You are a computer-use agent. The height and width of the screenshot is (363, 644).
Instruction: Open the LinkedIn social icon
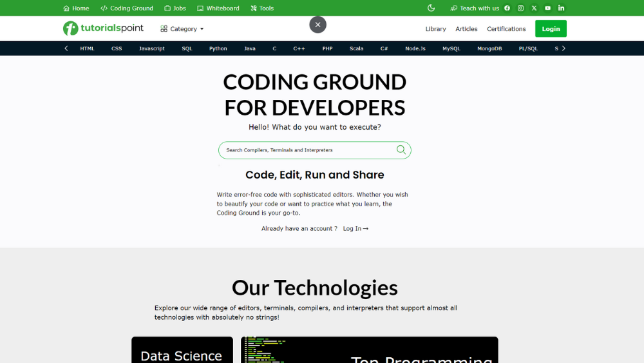[x=561, y=8]
